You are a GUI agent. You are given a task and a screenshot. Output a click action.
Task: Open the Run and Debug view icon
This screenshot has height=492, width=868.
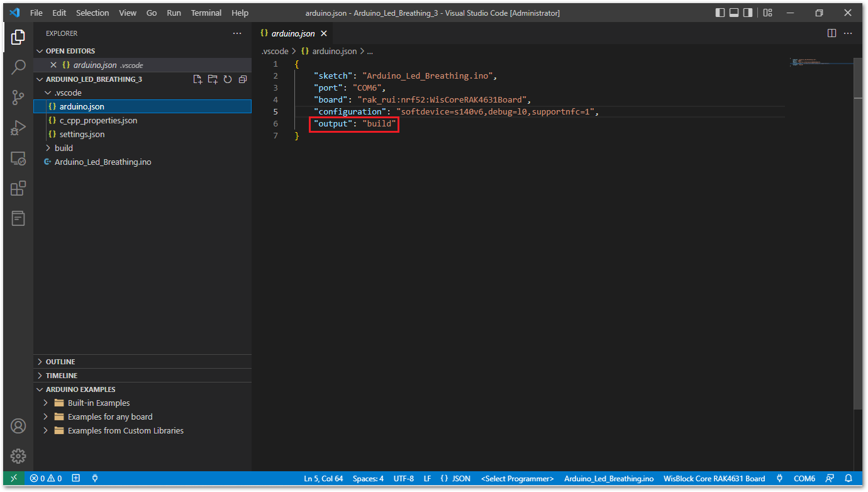point(18,128)
